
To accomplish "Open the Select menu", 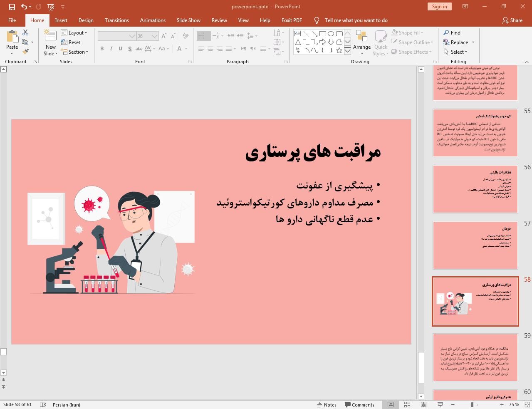I will pos(455,52).
